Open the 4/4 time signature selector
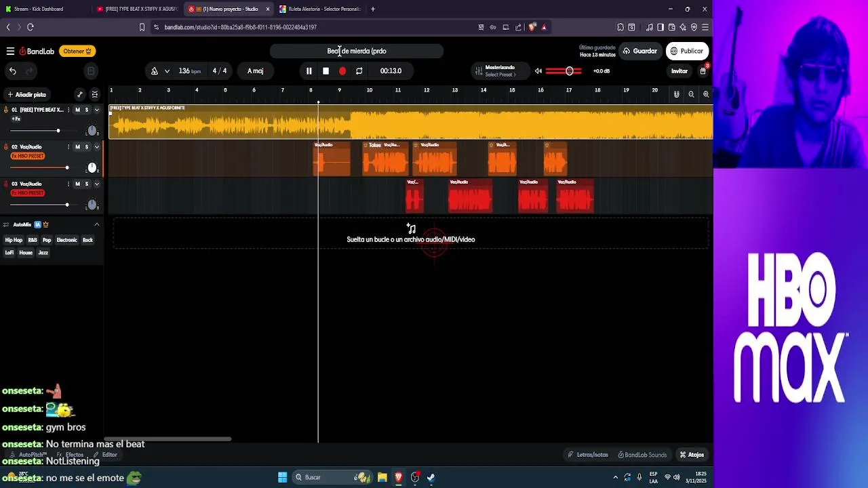 [x=220, y=70]
